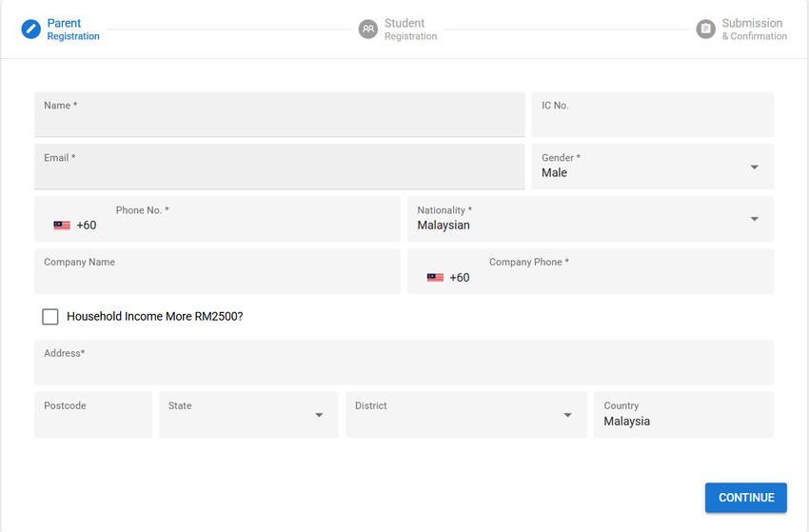Expand the District dropdown
Image resolution: width=809 pixels, height=532 pixels.
point(466,414)
